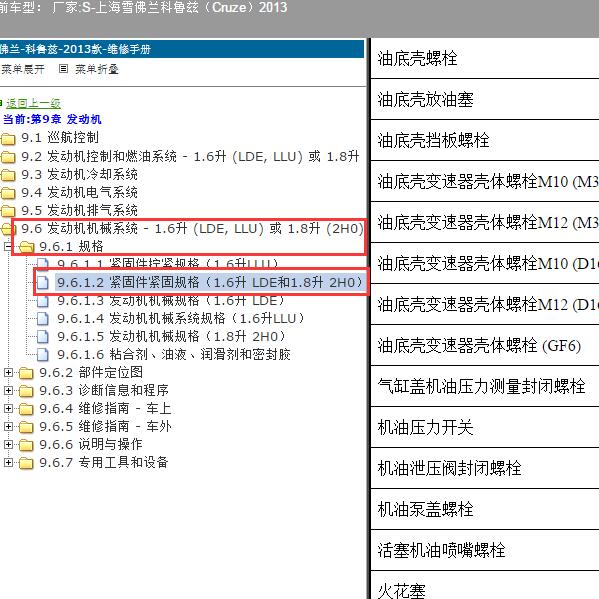The height and width of the screenshot is (599, 599).
Task: Open 9.3 发动机冷却系统 chapter
Action: [79, 174]
